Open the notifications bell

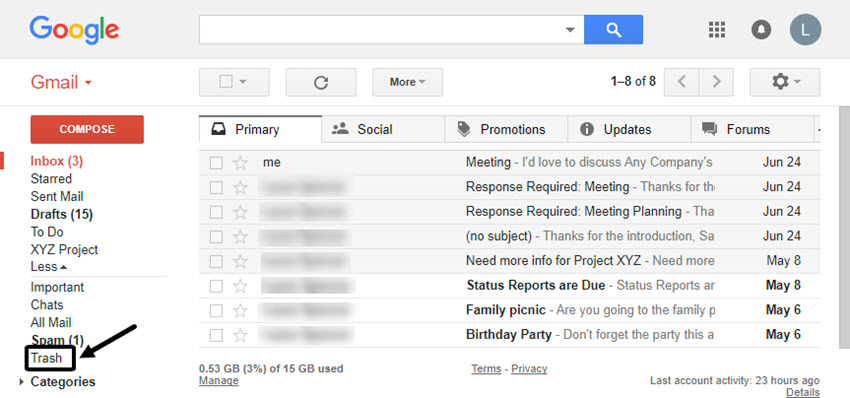pos(761,29)
